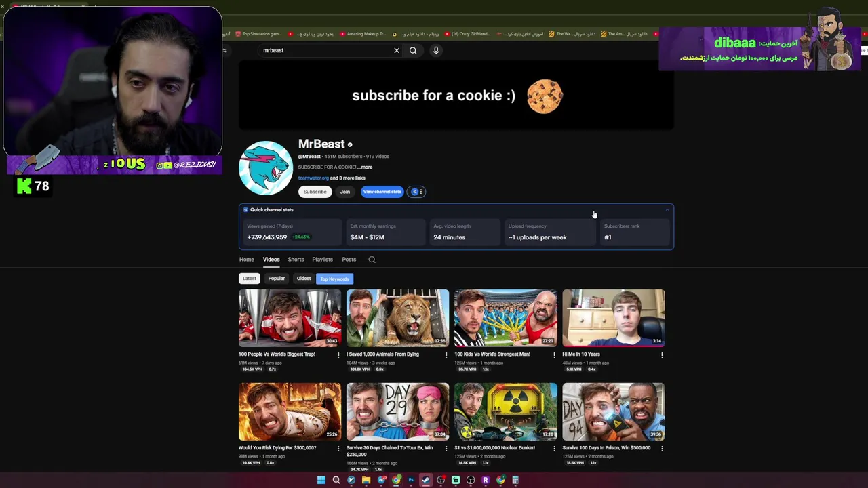Click the YouTube search magnifier button
This screenshot has height=488, width=868.
(x=413, y=50)
